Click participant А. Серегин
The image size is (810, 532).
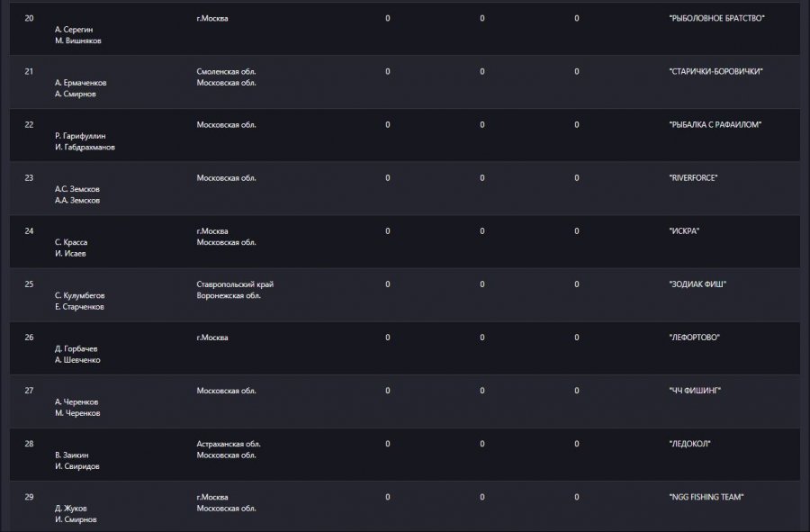pos(74,30)
